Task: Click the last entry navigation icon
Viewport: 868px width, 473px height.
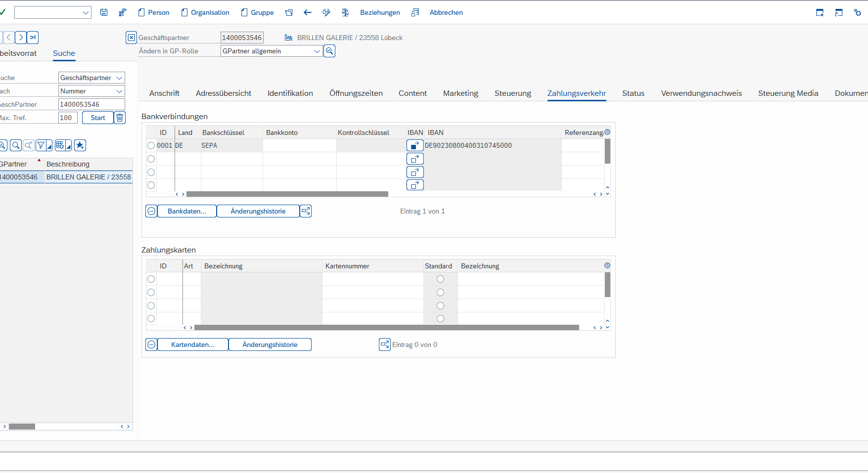Action: (x=33, y=38)
